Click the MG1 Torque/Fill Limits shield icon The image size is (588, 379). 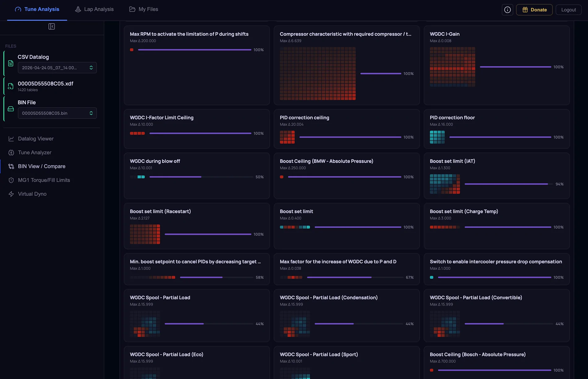point(11,180)
